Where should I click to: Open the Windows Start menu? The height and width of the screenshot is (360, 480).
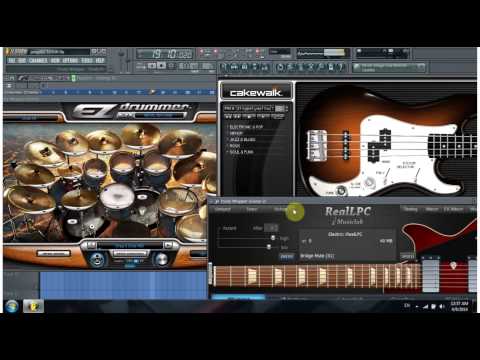click(x=12, y=306)
